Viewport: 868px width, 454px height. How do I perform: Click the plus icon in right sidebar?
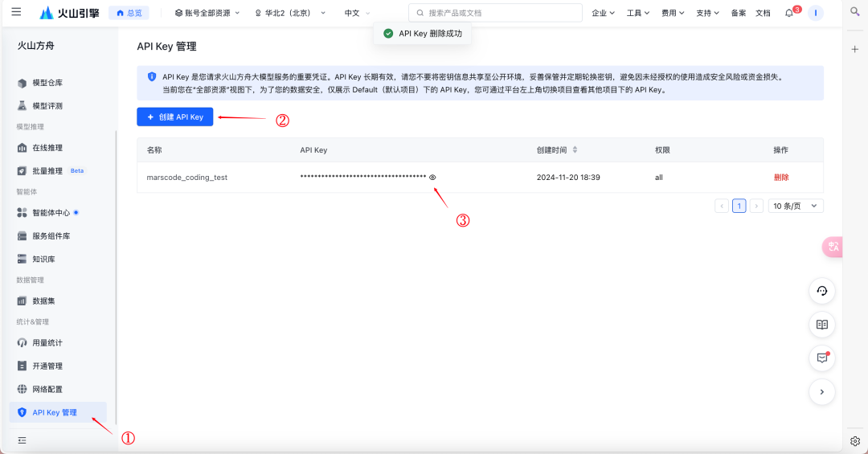854,49
